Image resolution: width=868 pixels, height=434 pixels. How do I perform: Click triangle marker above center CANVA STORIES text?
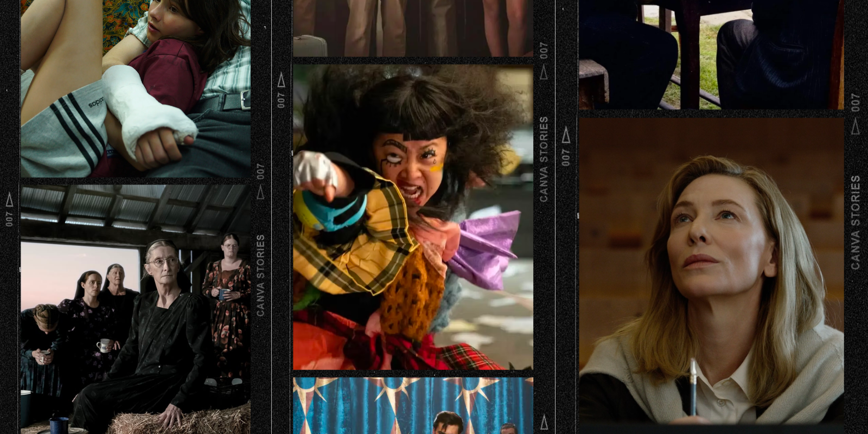544,71
